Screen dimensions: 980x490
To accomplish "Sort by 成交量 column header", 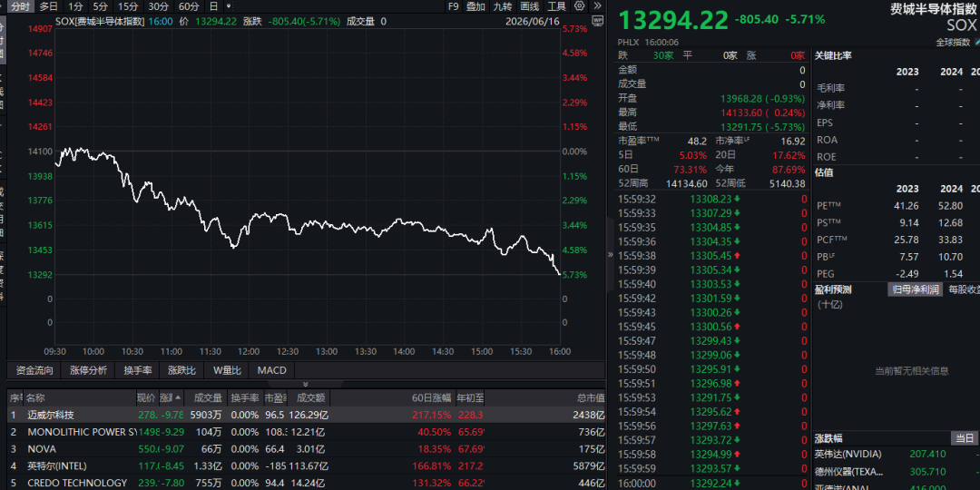I will tap(208, 397).
